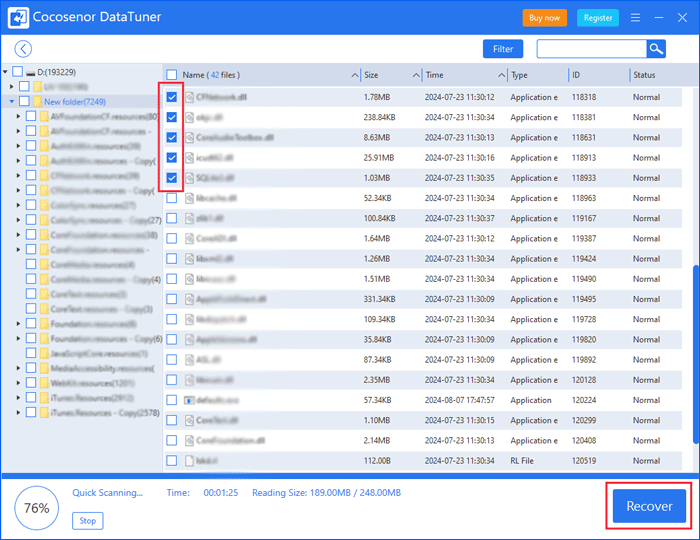Sort by the Time column header
700x540 pixels.
click(465, 75)
